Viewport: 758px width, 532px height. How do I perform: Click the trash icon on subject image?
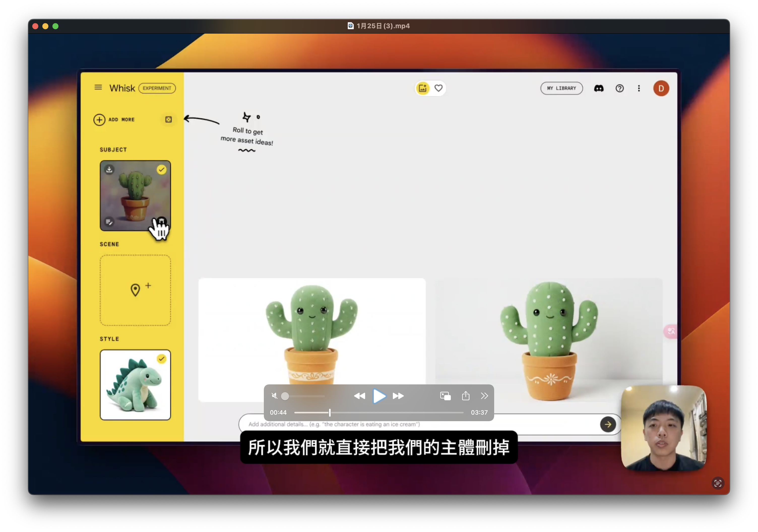pos(162,221)
